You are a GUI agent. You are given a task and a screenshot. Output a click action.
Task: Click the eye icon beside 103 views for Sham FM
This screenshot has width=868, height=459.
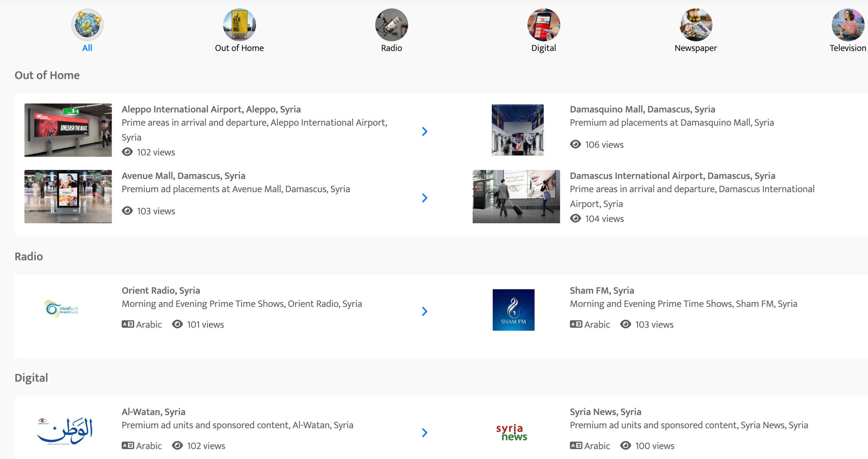tap(625, 324)
